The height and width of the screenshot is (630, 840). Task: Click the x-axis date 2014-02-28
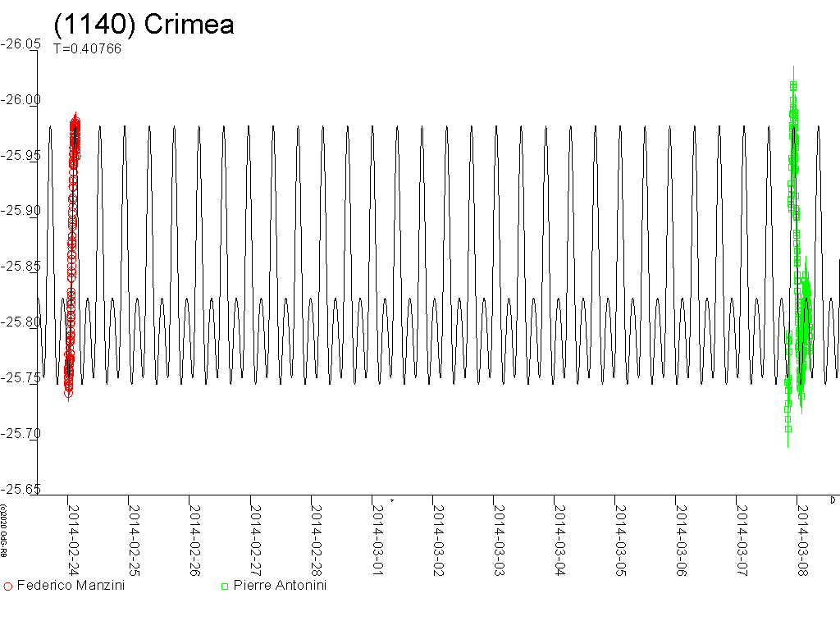tap(316, 540)
